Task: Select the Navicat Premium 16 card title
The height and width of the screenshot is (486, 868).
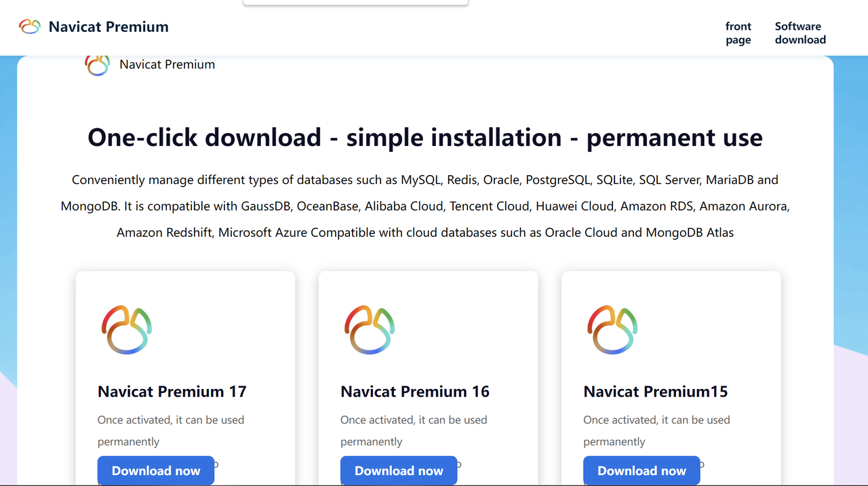Action: click(x=415, y=392)
